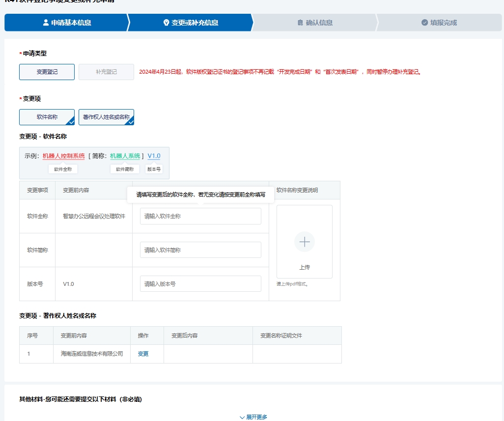
Task: Select the 变更登记 application type
Action: [x=47, y=72]
